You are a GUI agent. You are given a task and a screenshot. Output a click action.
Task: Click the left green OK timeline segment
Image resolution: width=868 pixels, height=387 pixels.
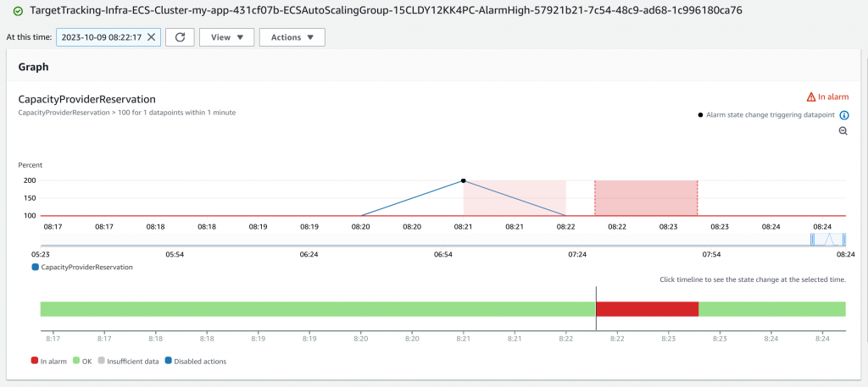point(318,309)
